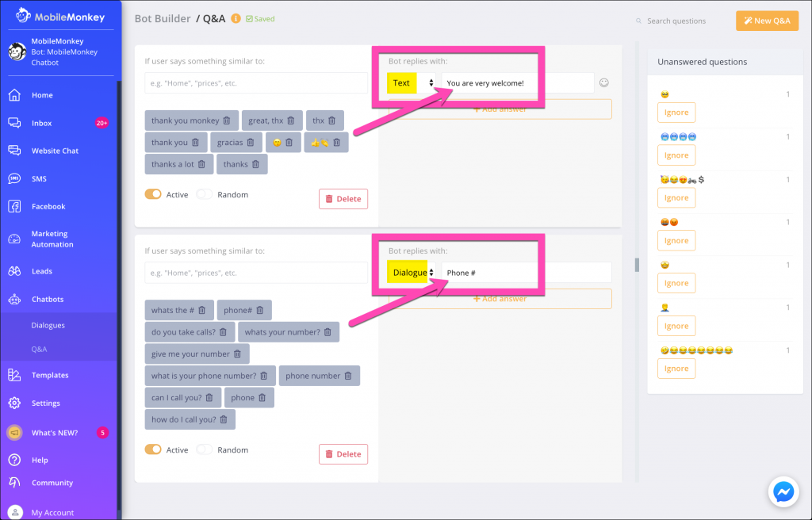
Task: Toggle Active switch for the phone Q&A
Action: click(x=153, y=449)
